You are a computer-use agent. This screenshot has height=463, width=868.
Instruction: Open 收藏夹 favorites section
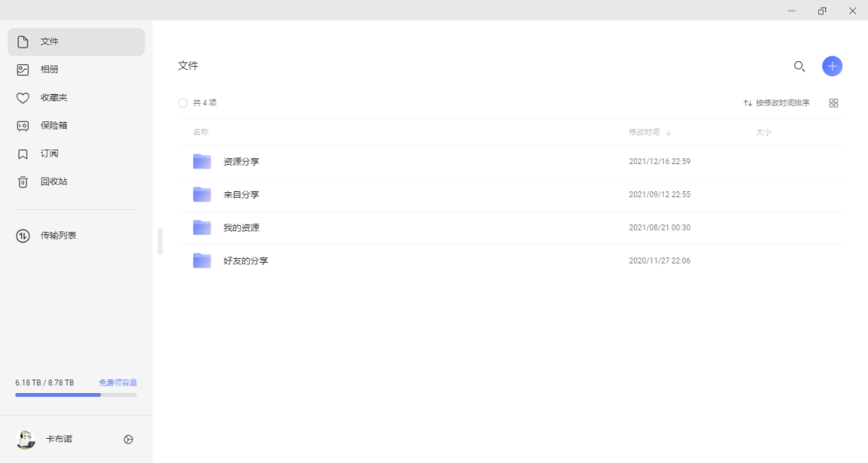coord(53,97)
